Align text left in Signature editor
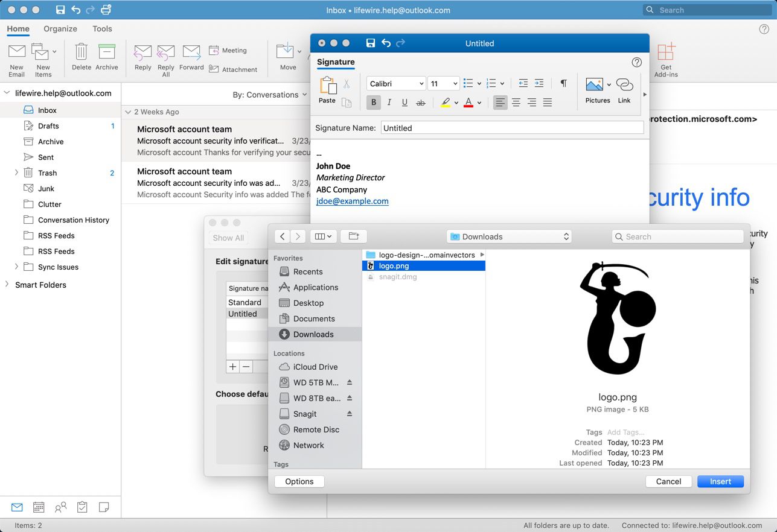Image resolution: width=777 pixels, height=532 pixels. pos(500,103)
